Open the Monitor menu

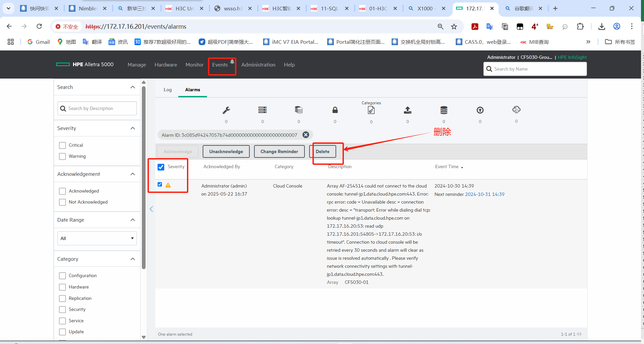click(x=195, y=65)
